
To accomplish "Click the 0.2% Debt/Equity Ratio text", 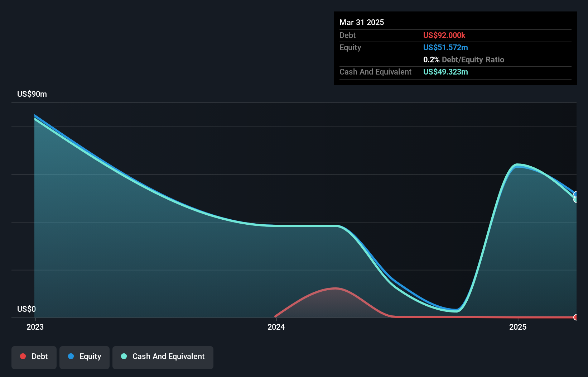I will 464,59.
